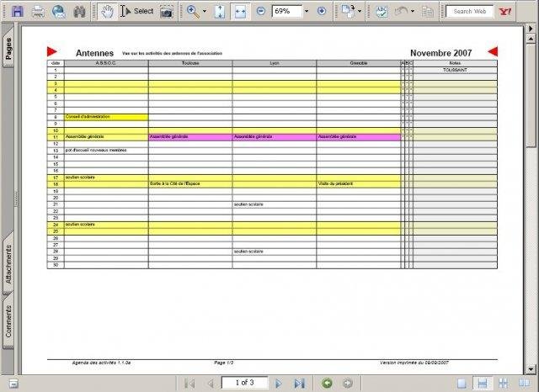This screenshot has width=539, height=392.
Task: Click the vertical scrollbar down arrow
Action: [x=531, y=369]
